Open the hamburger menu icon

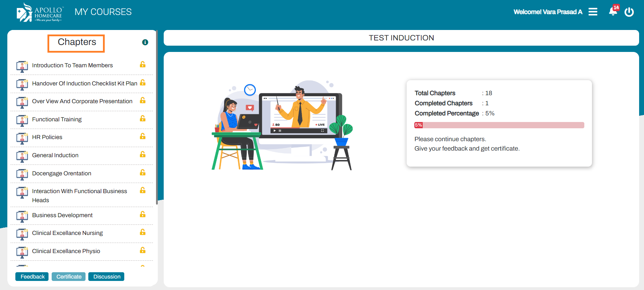point(593,12)
